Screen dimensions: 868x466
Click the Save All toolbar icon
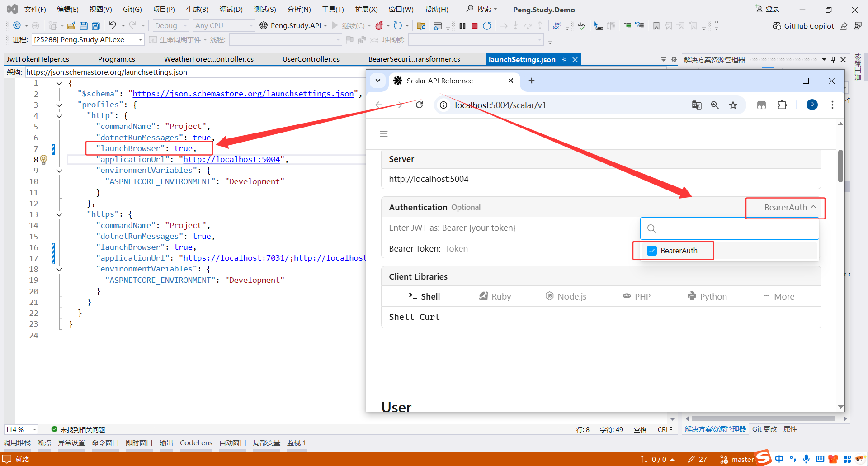pos(95,26)
